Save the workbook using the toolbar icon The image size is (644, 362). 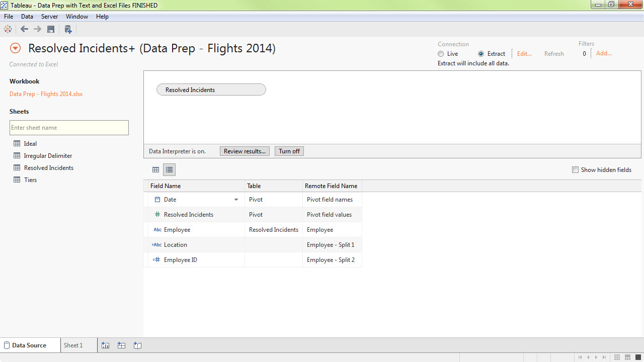coord(50,29)
